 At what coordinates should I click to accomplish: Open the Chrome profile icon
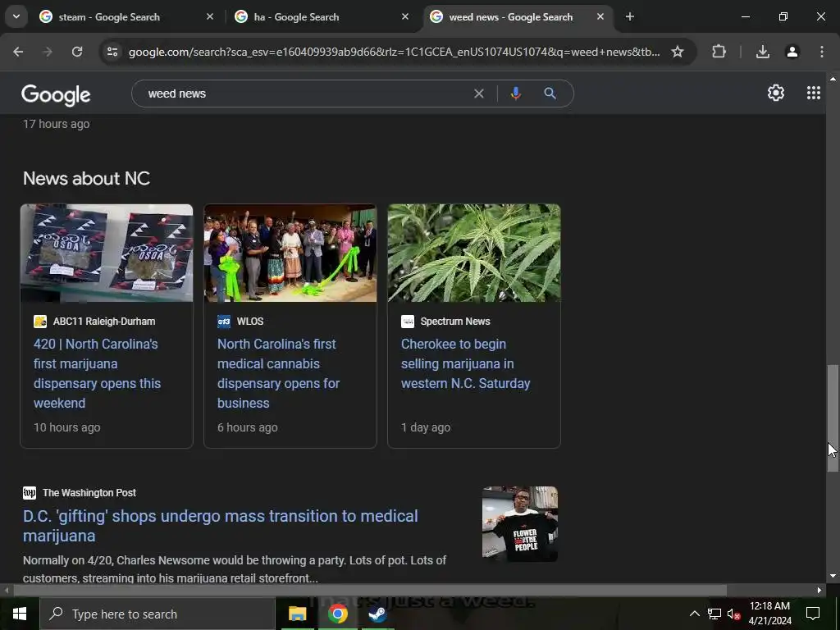tap(792, 52)
